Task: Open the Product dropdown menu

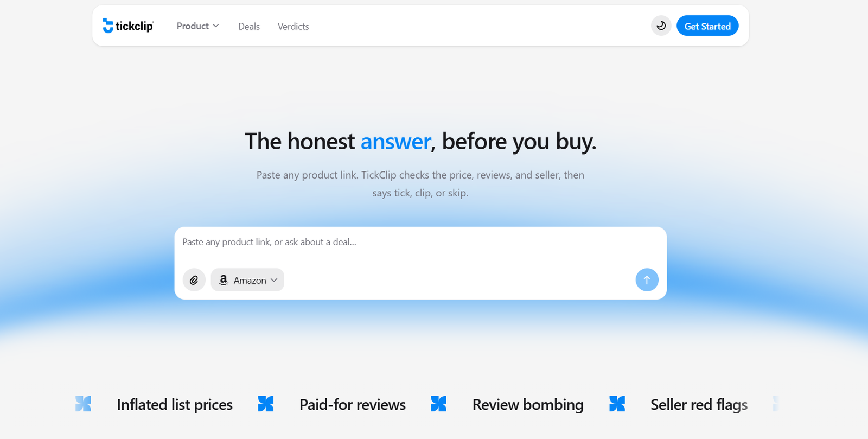Action: tap(197, 26)
